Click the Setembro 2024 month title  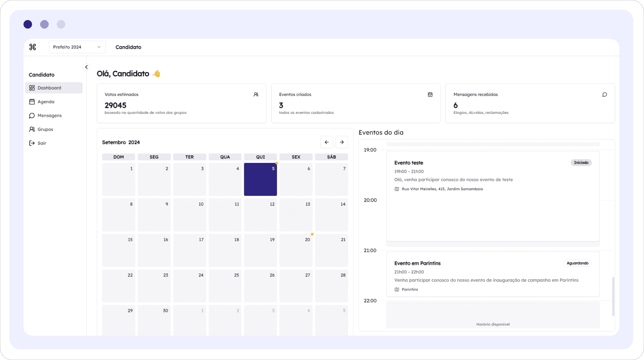121,142
